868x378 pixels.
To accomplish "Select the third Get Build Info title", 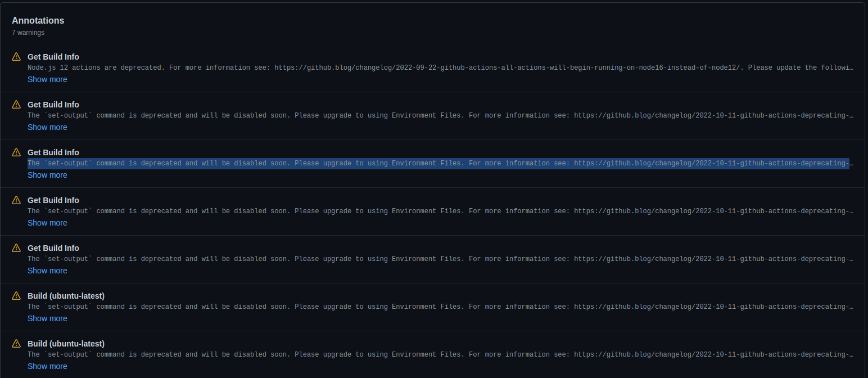I will point(53,152).
